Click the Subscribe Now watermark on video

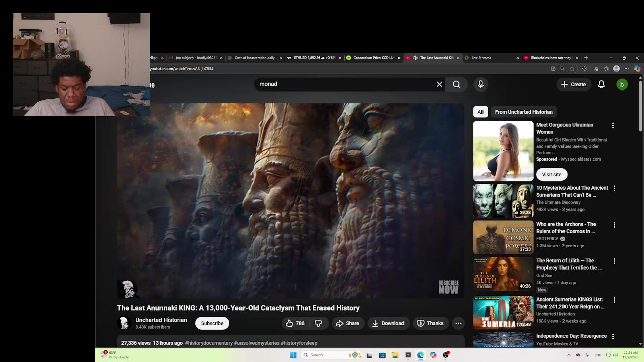[448, 287]
